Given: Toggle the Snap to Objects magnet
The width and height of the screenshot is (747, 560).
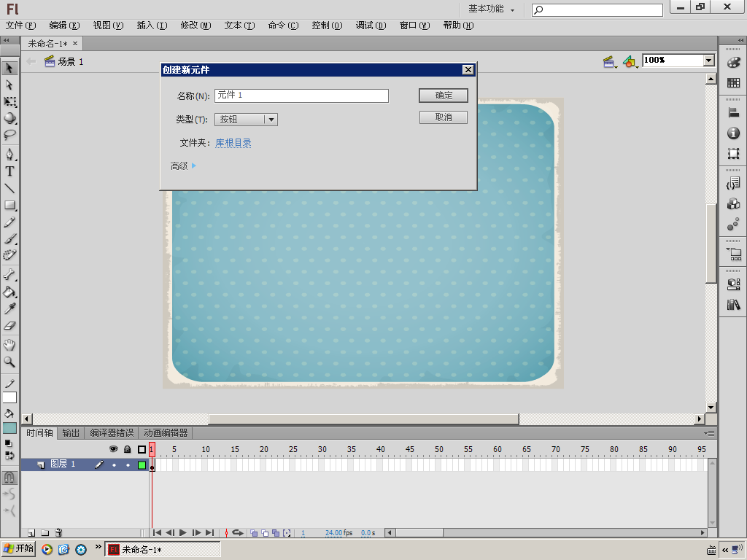Looking at the screenshot, I should (x=9, y=477).
